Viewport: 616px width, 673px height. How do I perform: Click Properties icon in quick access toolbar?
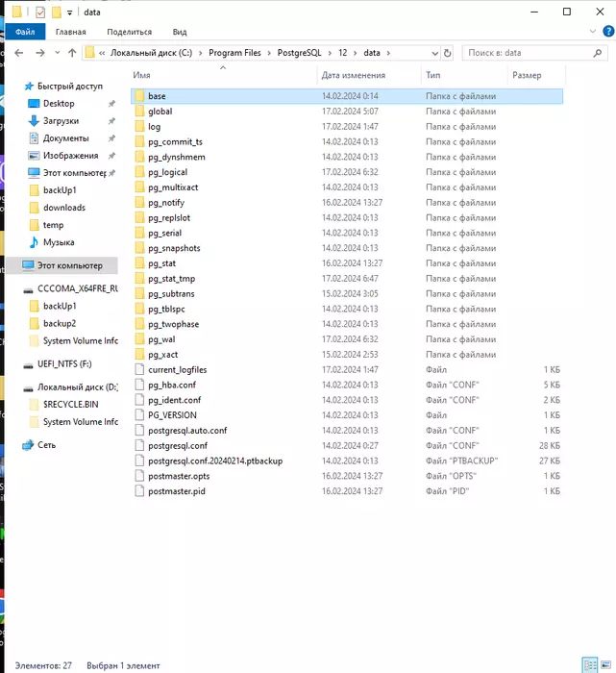click(x=40, y=12)
